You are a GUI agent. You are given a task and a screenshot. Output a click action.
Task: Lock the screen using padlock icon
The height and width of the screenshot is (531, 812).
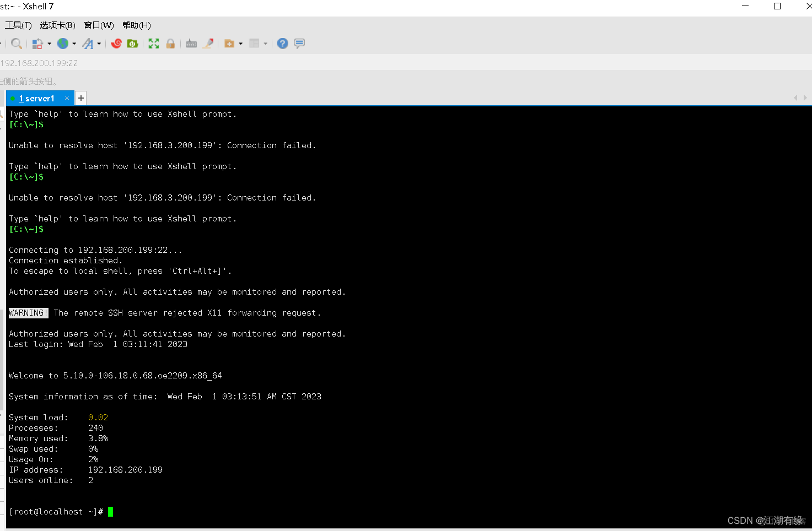(x=170, y=44)
